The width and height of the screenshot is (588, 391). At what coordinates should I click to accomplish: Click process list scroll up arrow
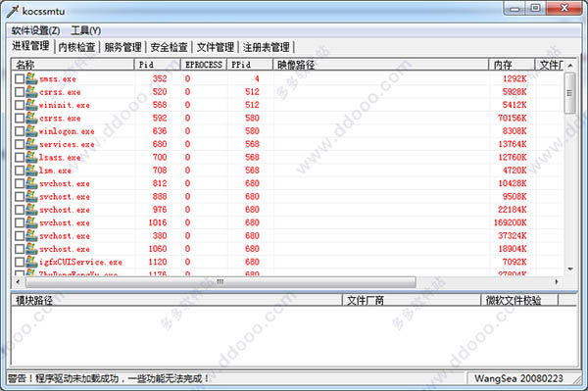tap(570, 66)
